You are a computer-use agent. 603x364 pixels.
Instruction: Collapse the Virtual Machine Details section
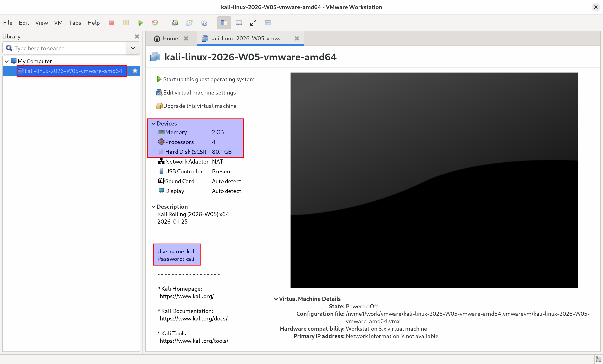276,299
